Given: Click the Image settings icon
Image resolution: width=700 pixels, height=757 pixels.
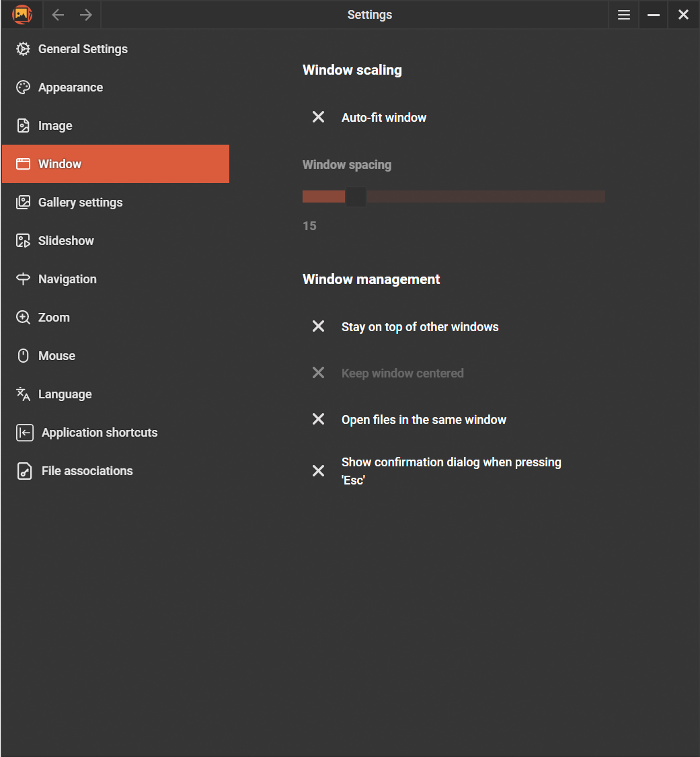Looking at the screenshot, I should click(x=24, y=126).
